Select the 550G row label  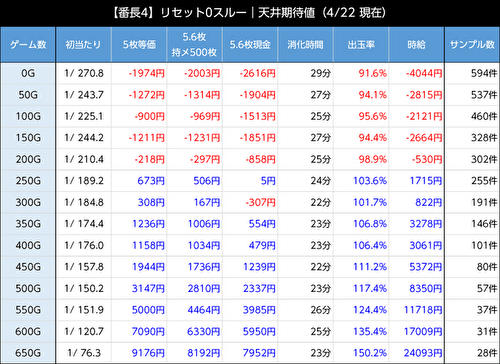(28, 310)
